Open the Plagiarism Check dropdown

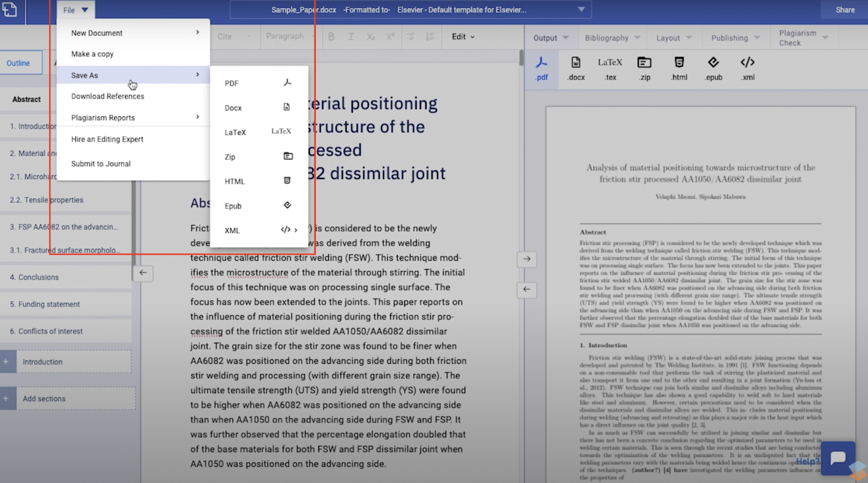pos(803,38)
